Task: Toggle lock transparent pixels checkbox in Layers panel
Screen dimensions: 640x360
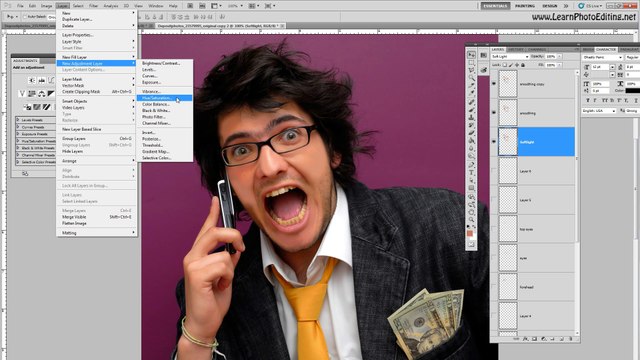Action: tap(505, 65)
